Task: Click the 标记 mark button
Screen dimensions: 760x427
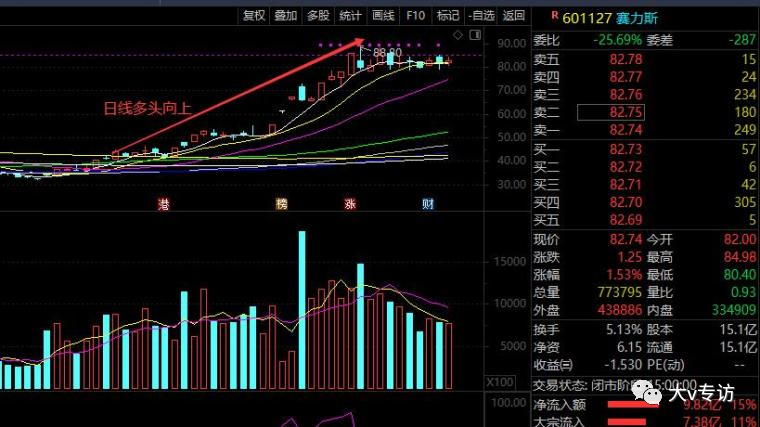Action: (448, 16)
